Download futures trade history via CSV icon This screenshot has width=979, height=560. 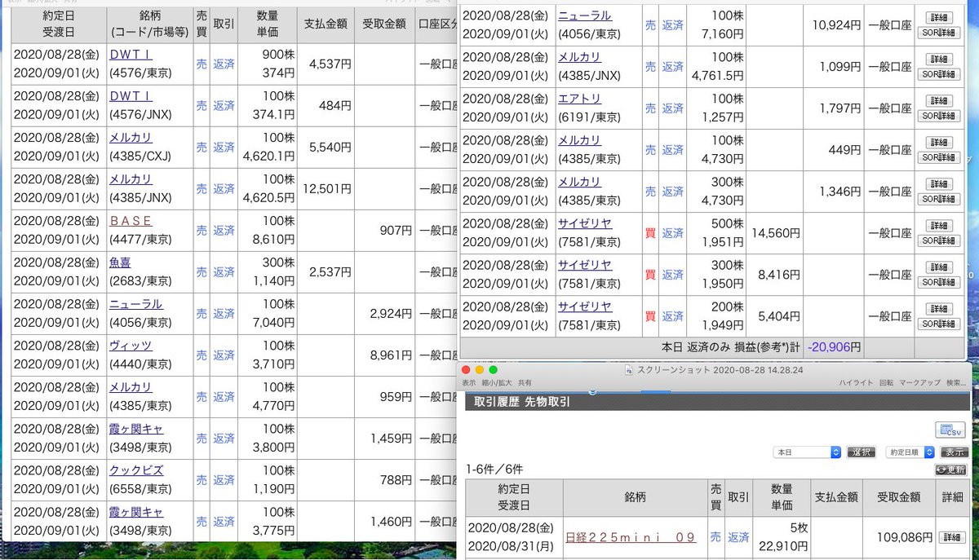click(x=950, y=430)
